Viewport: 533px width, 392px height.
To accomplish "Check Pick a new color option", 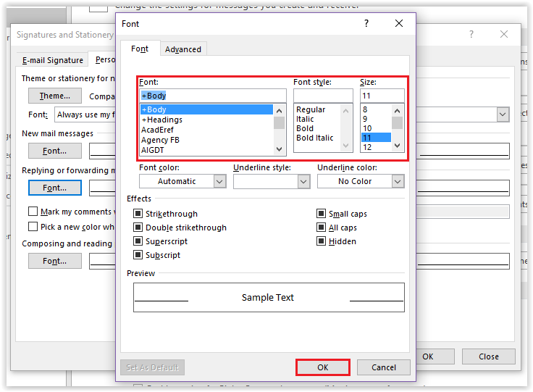I will click(33, 226).
